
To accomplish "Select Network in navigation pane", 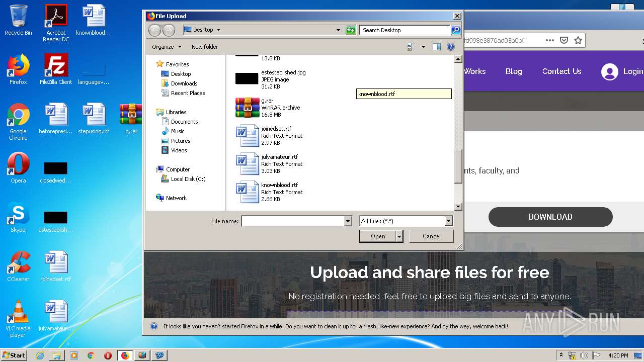I will point(172,198).
